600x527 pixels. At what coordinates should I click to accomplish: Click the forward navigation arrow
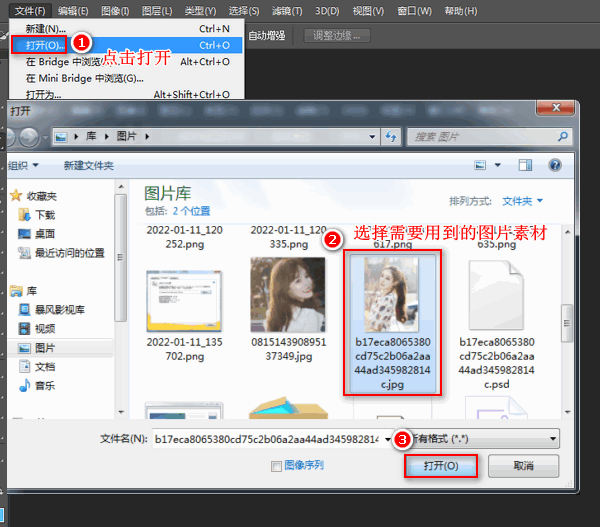pyautogui.click(x=29, y=137)
